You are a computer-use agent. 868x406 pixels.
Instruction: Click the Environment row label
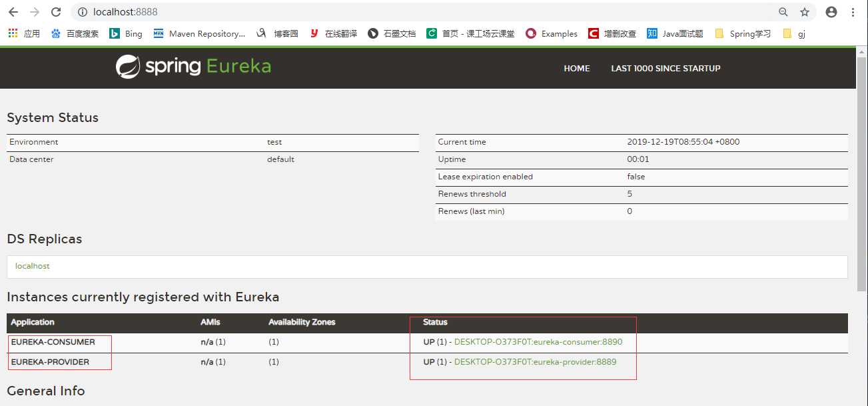[x=34, y=142]
